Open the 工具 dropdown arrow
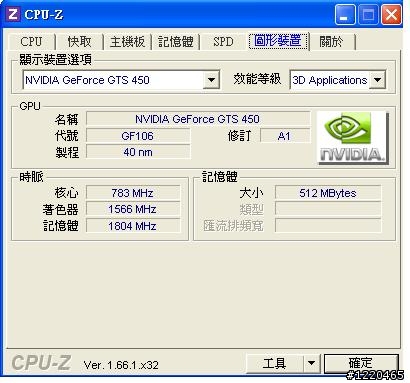The height and width of the screenshot is (383, 410). 311,363
